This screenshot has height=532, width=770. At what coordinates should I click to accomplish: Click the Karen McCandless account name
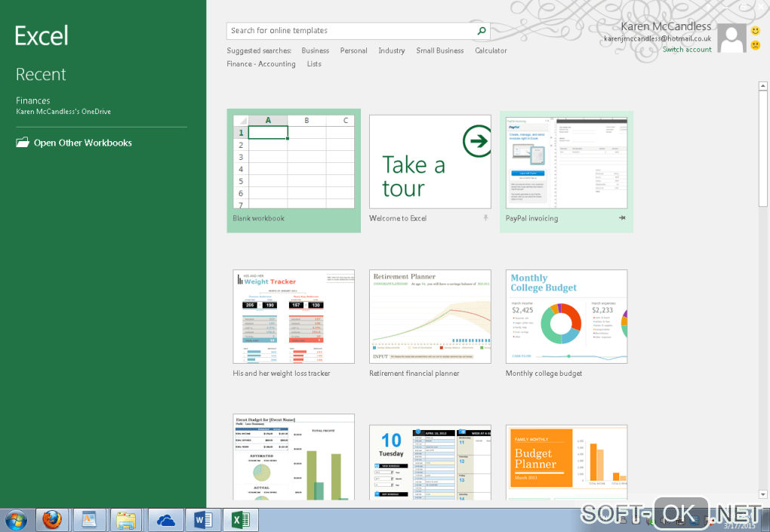pos(666,26)
